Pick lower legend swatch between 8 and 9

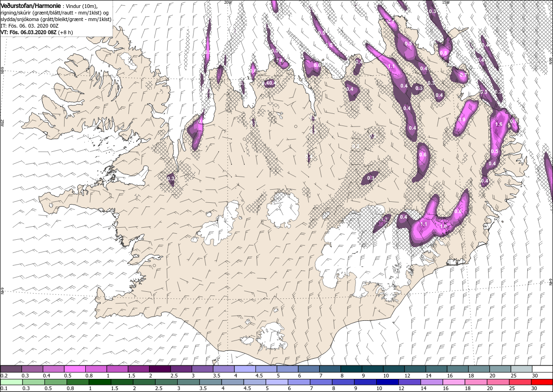point(343,383)
